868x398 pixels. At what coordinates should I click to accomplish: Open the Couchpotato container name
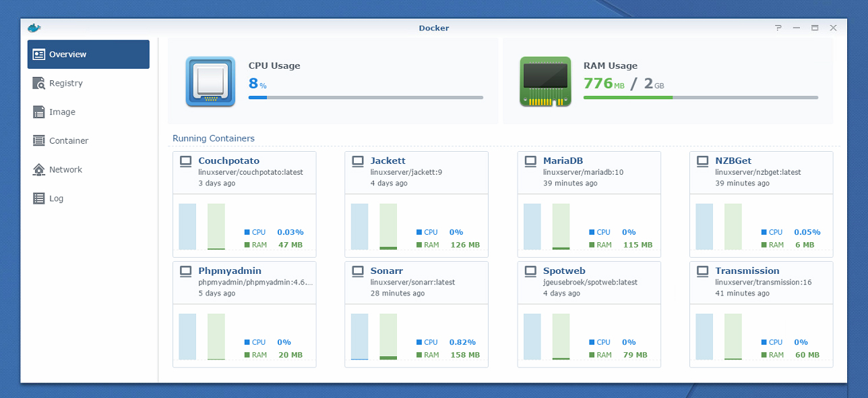coord(229,161)
